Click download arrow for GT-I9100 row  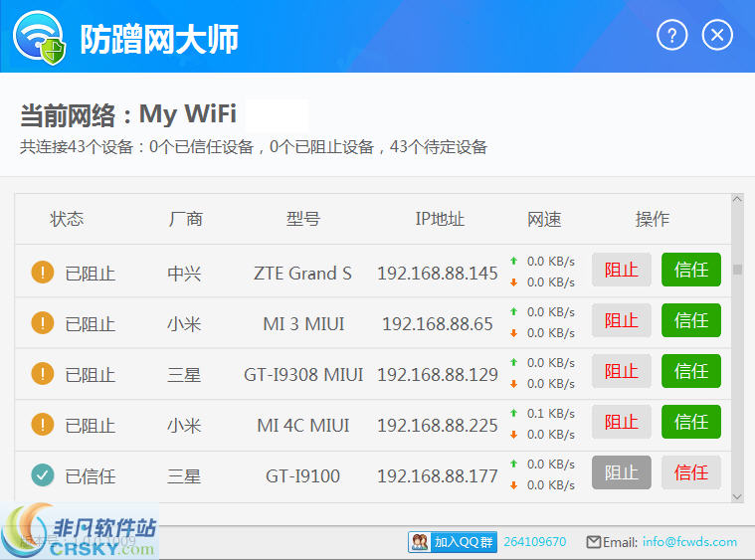click(513, 485)
